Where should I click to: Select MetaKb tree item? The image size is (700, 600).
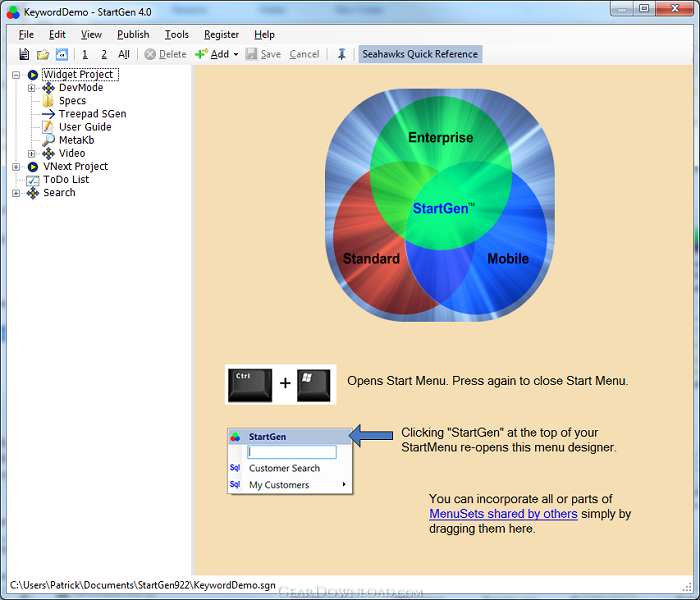(76, 140)
